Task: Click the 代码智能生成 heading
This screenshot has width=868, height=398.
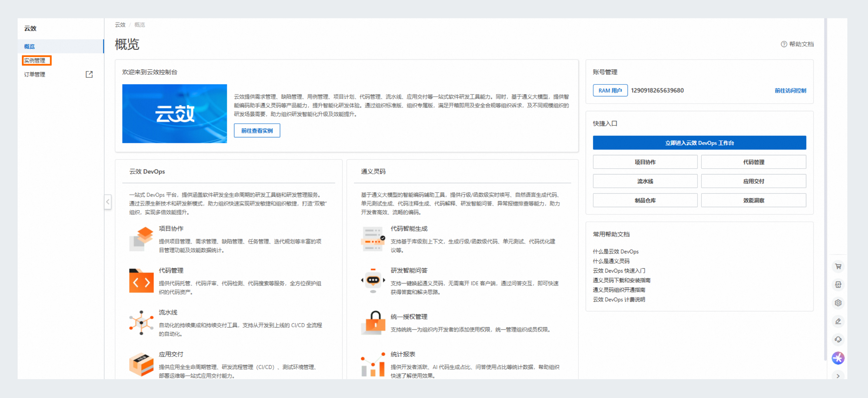Action: tap(409, 229)
